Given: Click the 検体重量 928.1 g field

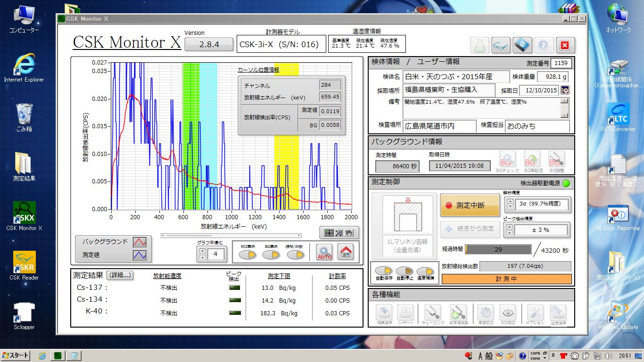Looking at the screenshot, I should [x=553, y=77].
